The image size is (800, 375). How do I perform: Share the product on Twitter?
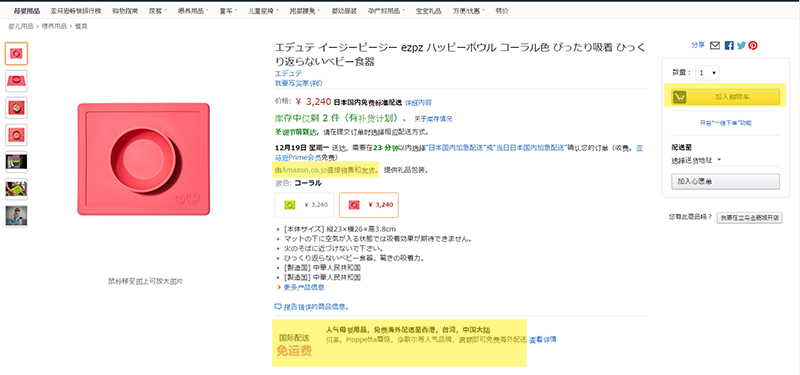tap(741, 45)
